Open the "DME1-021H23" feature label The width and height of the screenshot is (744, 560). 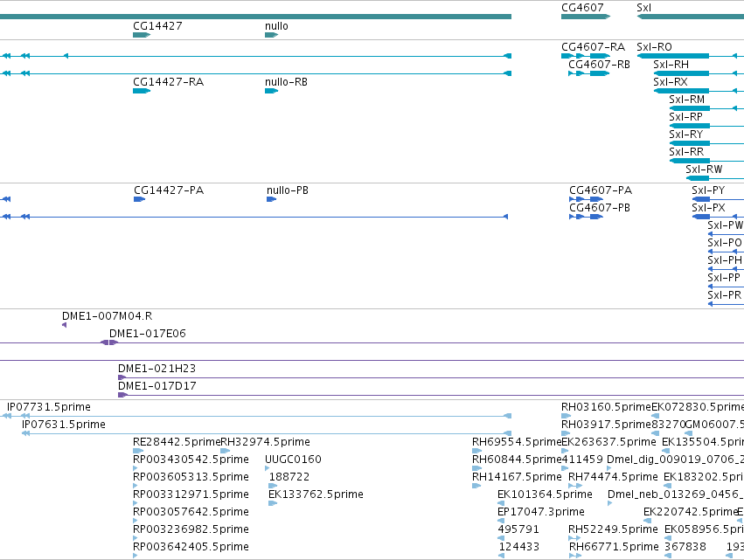(157, 369)
